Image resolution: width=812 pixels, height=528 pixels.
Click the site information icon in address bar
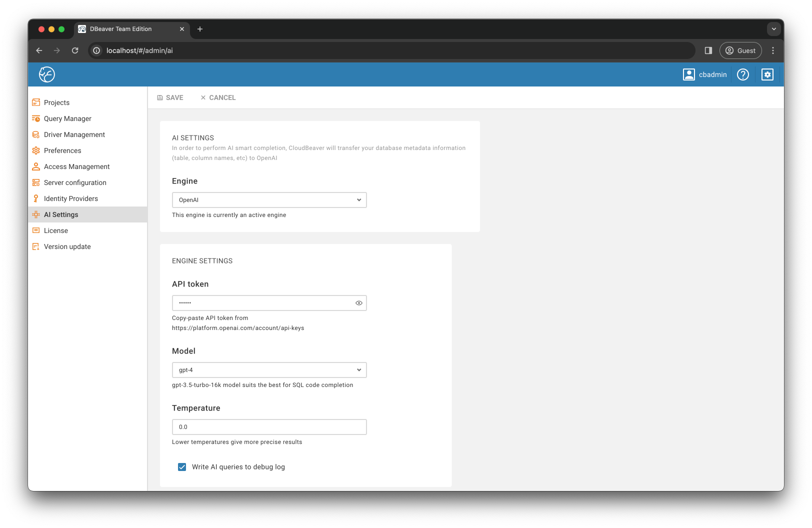96,50
